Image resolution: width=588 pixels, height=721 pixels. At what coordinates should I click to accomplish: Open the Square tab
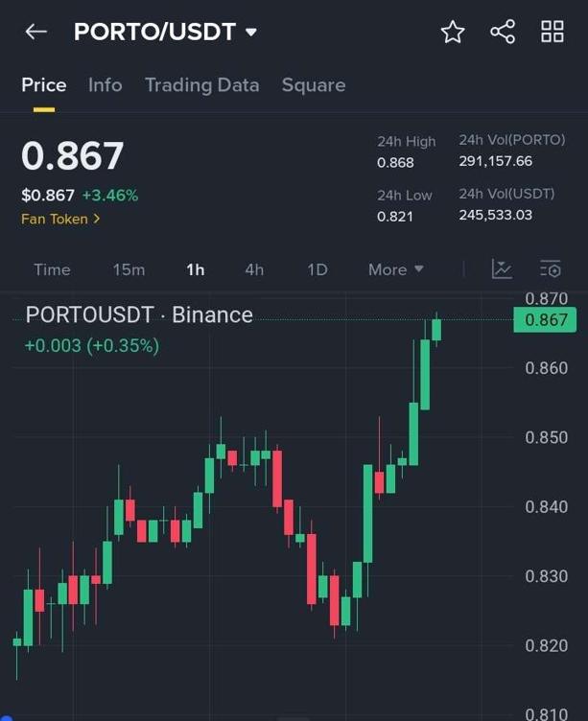pos(313,84)
